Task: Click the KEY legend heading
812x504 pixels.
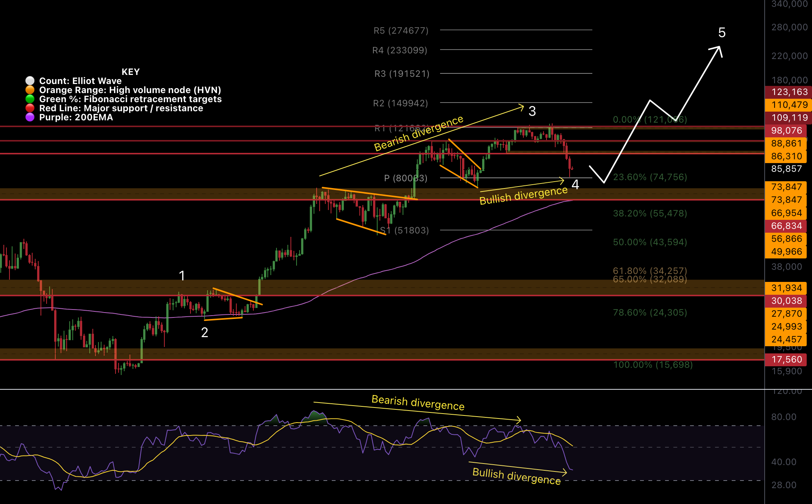Action: 131,72
